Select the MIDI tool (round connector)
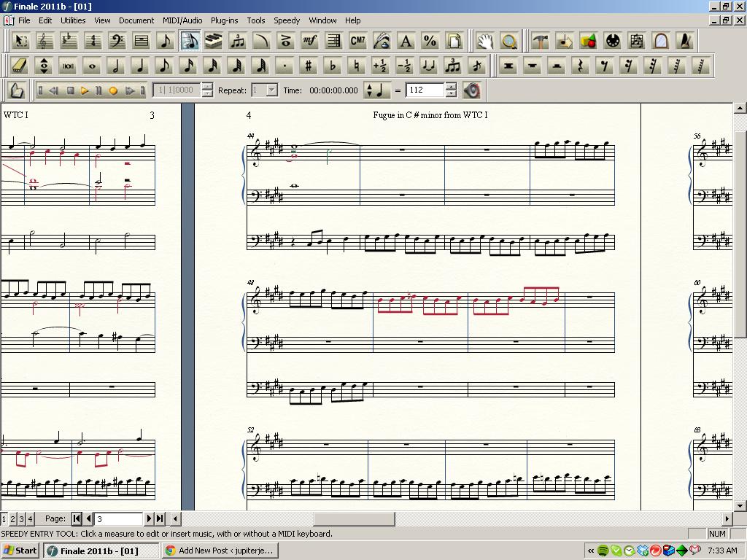The height and width of the screenshot is (560, 747). 613,41
